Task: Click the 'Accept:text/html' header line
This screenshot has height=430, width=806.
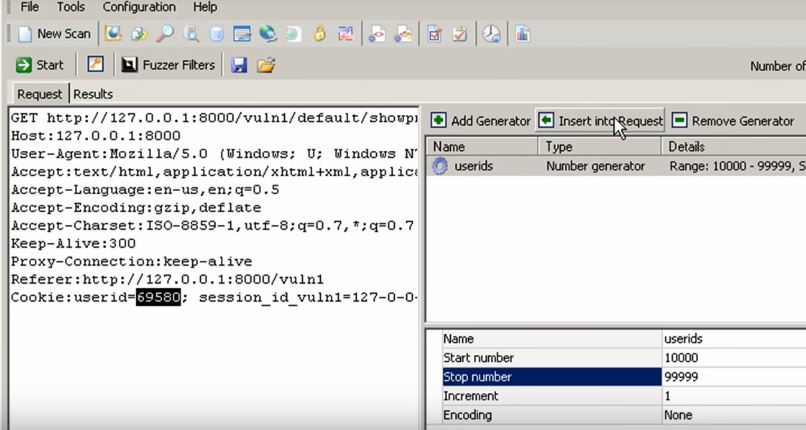Action: coord(214,172)
